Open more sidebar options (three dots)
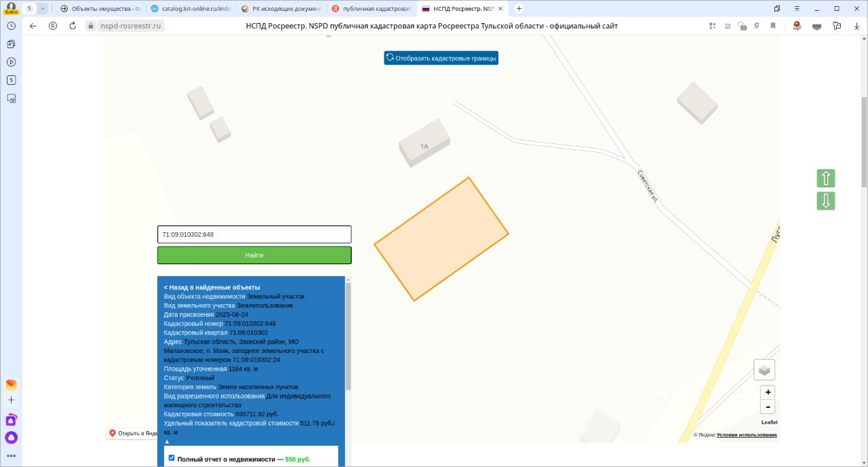 click(x=11, y=455)
